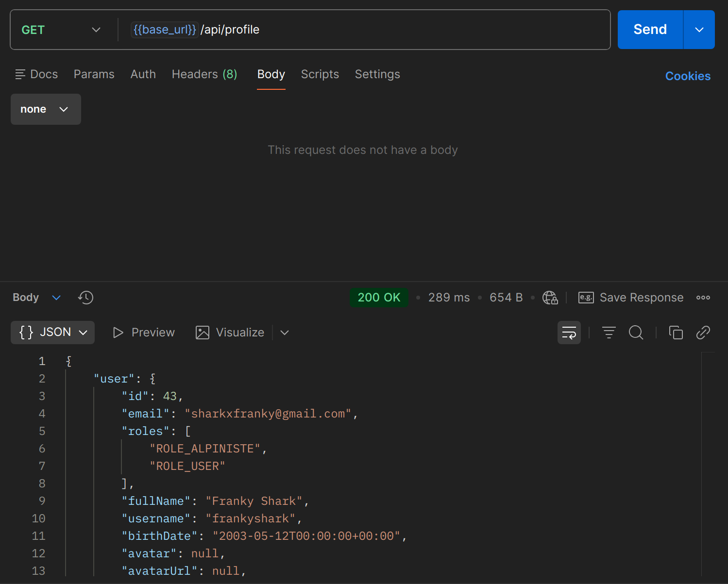The height and width of the screenshot is (584, 728).
Task: Toggle line wrap icon
Action: click(569, 333)
